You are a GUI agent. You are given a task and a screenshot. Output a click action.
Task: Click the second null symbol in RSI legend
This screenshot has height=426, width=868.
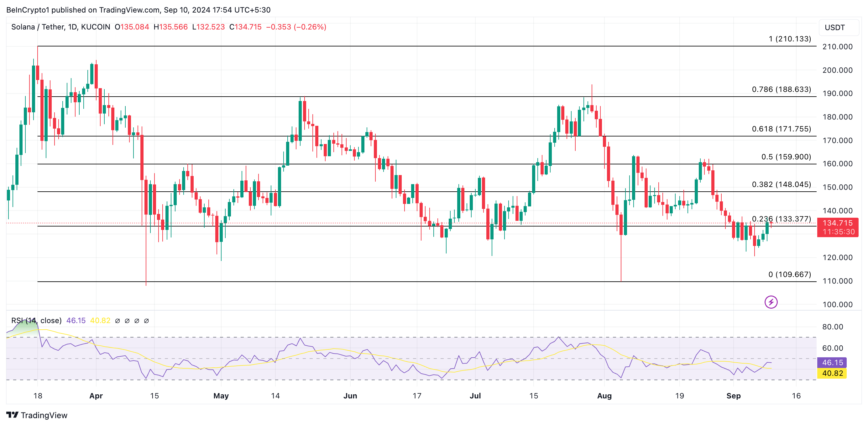tap(127, 321)
